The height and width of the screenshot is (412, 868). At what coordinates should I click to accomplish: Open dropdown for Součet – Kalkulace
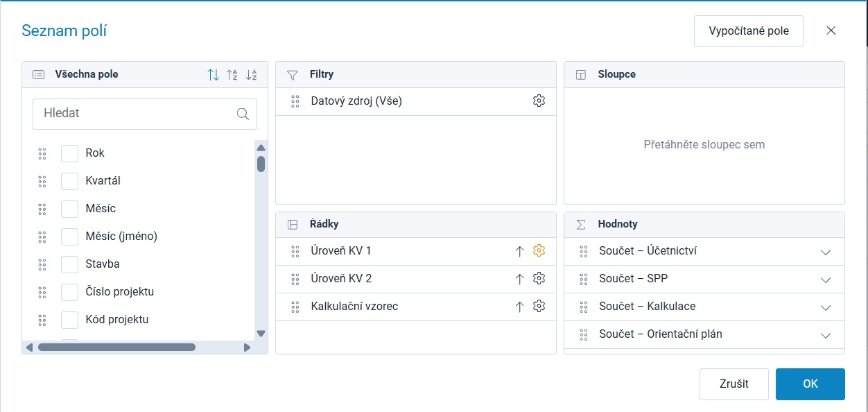point(825,307)
